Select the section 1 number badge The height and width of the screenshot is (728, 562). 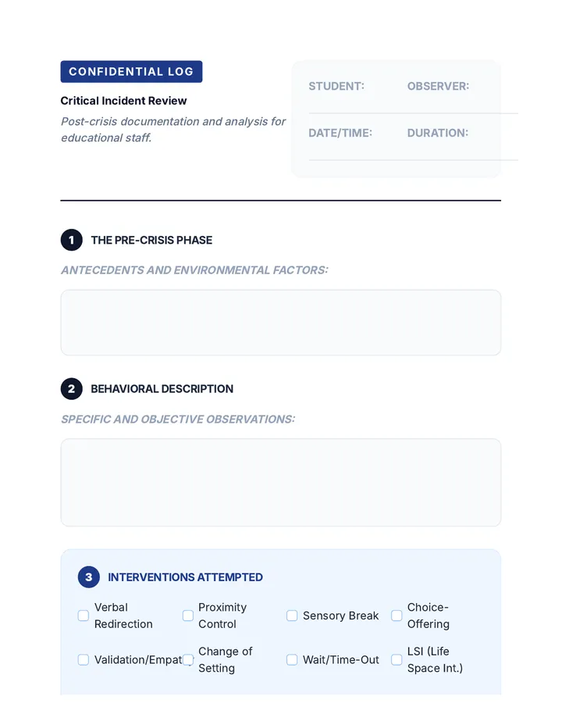[72, 240]
